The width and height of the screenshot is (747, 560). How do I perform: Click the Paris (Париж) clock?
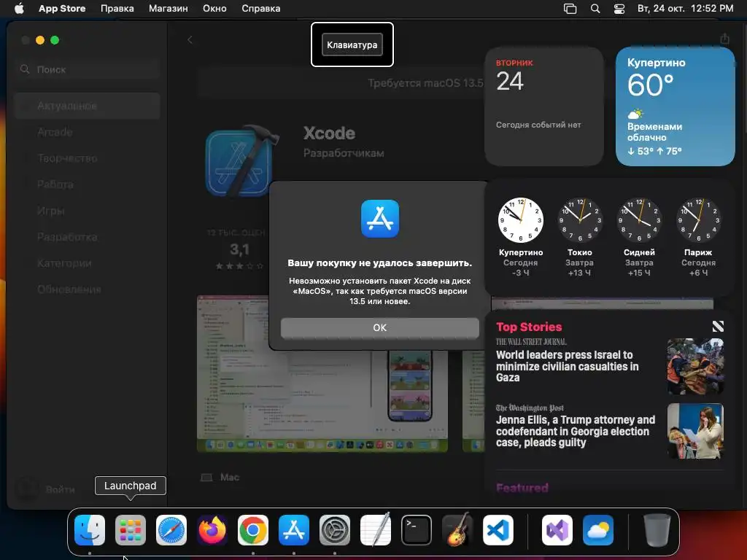pos(698,220)
